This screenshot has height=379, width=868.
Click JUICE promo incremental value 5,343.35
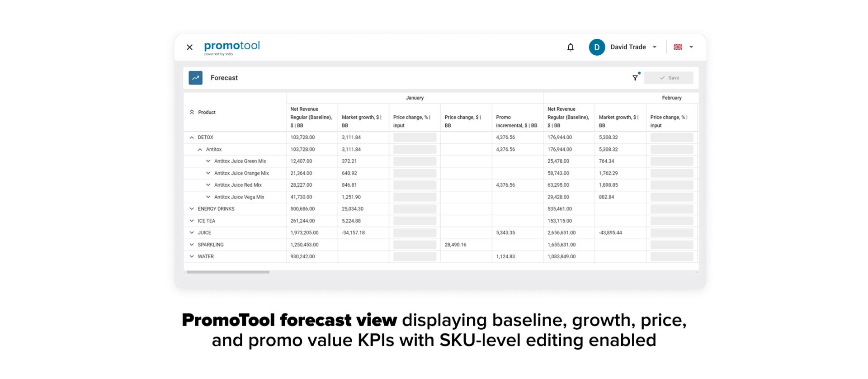coord(505,233)
